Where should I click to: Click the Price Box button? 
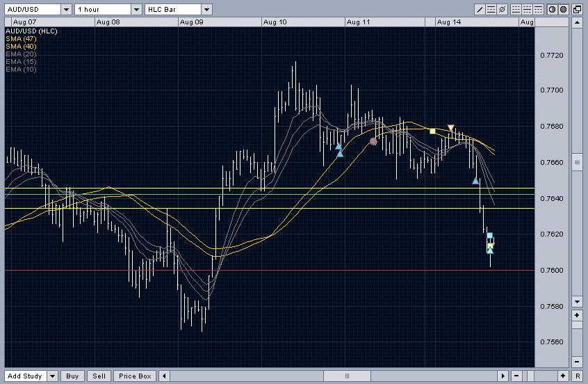[135, 376]
